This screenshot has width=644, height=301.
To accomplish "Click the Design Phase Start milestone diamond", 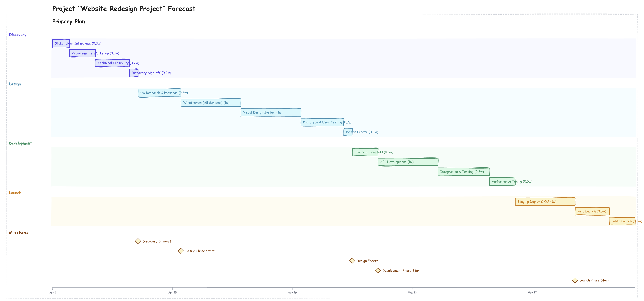I will click(x=181, y=251).
